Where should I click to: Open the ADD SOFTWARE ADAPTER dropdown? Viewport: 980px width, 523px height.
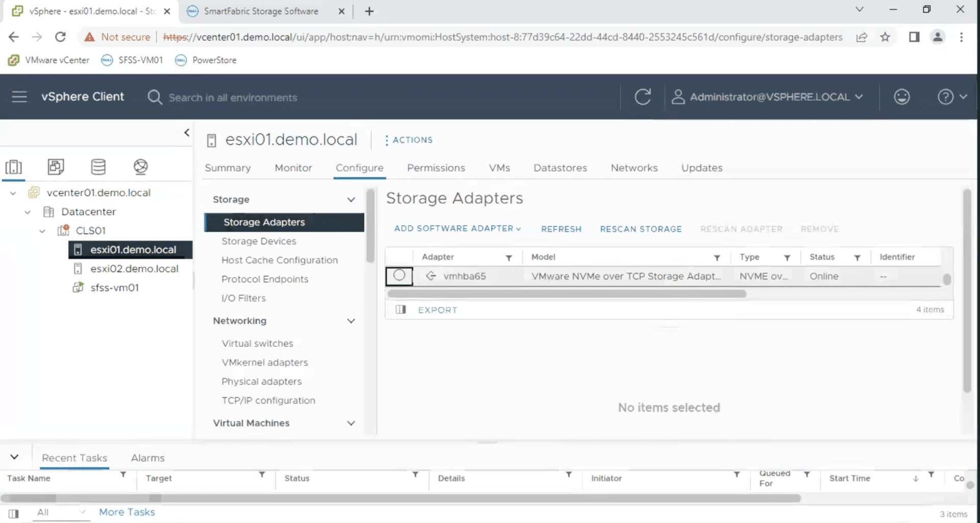point(457,229)
